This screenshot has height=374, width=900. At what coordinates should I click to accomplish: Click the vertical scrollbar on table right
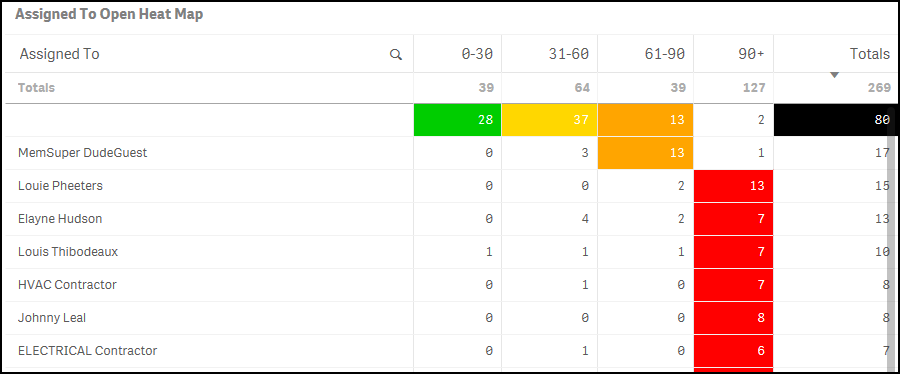coord(892,238)
